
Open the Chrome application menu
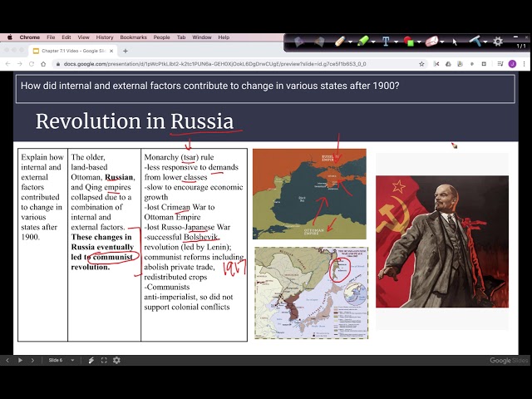(x=30, y=37)
